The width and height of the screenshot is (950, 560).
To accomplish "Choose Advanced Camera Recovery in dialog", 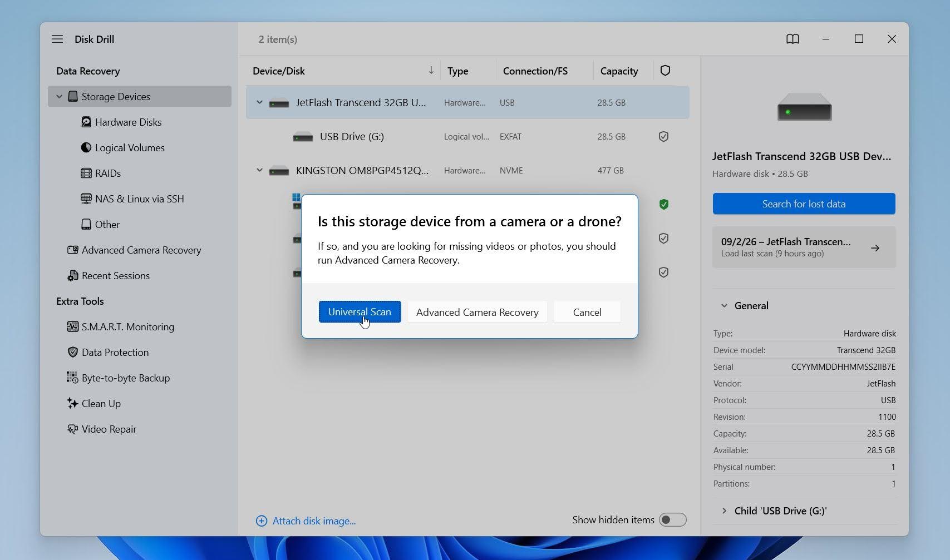I will [x=477, y=312].
